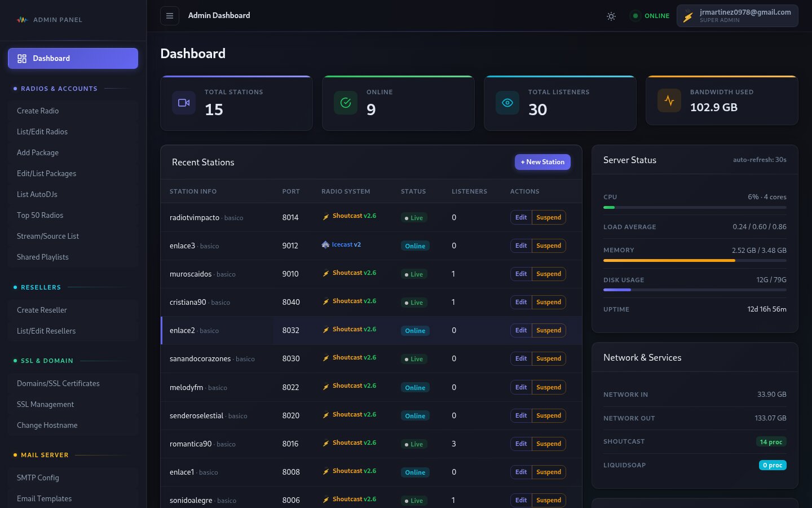Open the super admin account dropdown
The height and width of the screenshot is (508, 812).
pos(738,16)
